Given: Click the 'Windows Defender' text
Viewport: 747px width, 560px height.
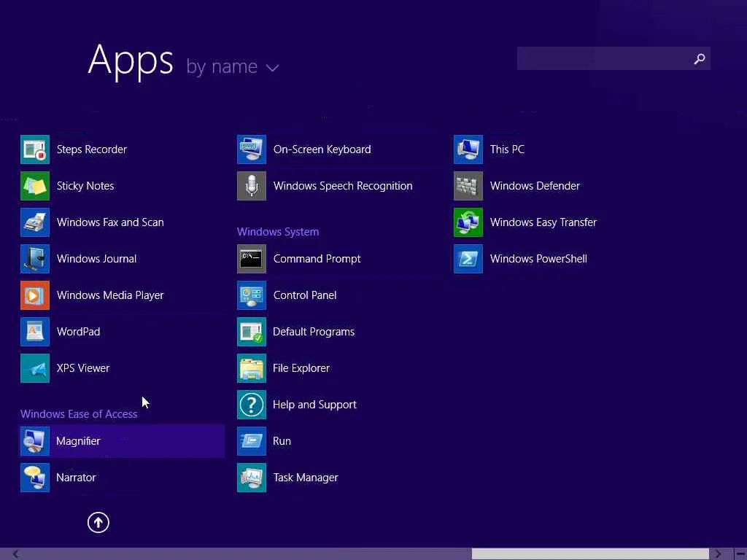Looking at the screenshot, I should click(535, 186).
